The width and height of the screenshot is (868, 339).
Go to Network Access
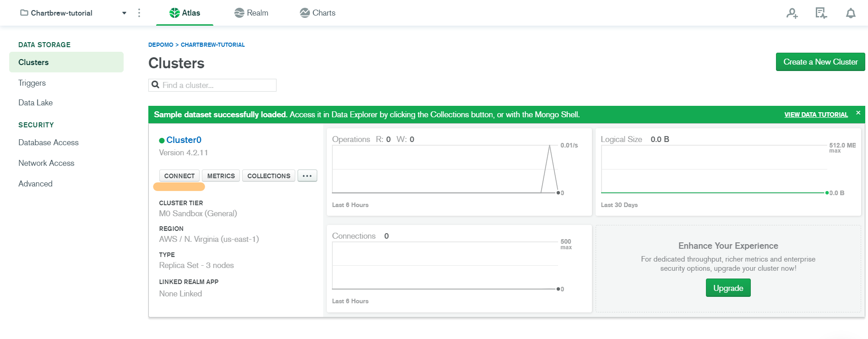46,163
